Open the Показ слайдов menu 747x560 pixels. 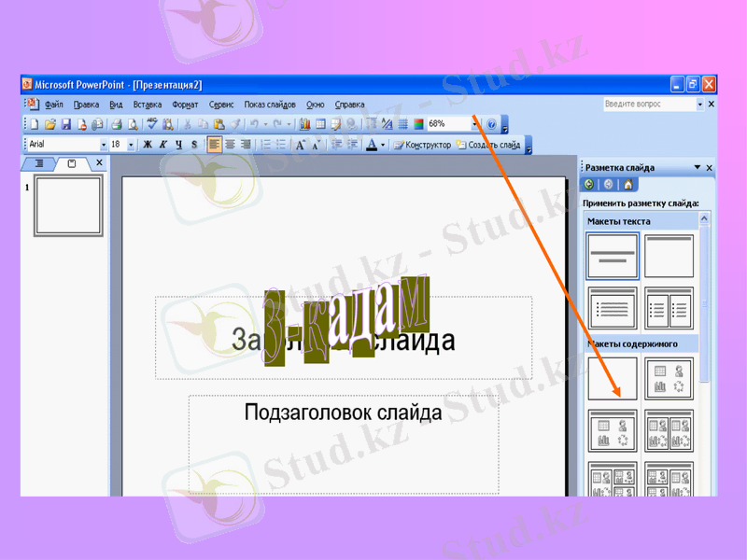pyautogui.click(x=270, y=105)
